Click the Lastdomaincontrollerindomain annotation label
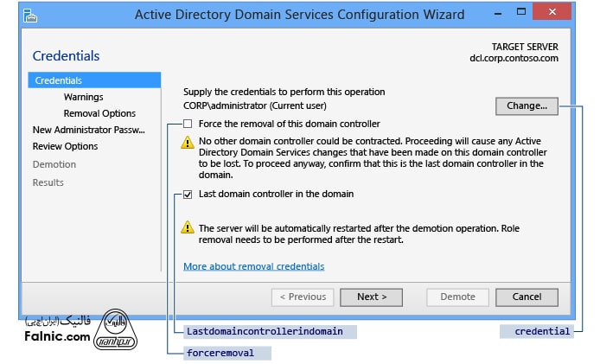 265,331
